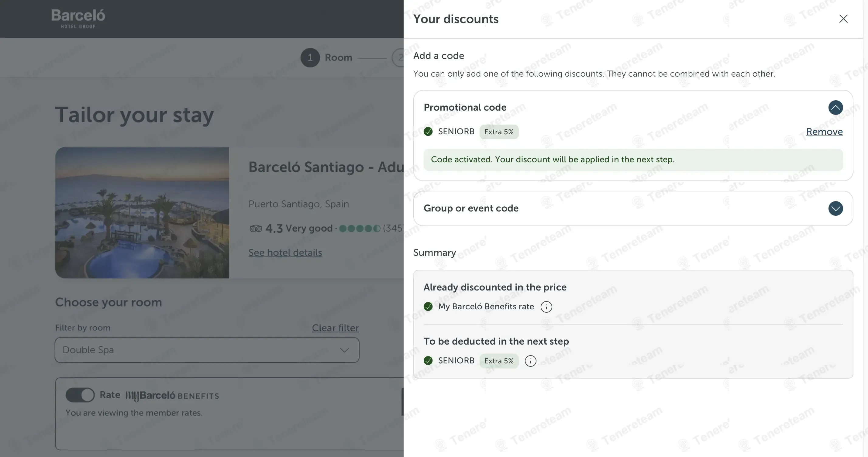The width and height of the screenshot is (868, 457).
Task: Click the TripAdvisor owl rating icon
Action: (x=256, y=229)
